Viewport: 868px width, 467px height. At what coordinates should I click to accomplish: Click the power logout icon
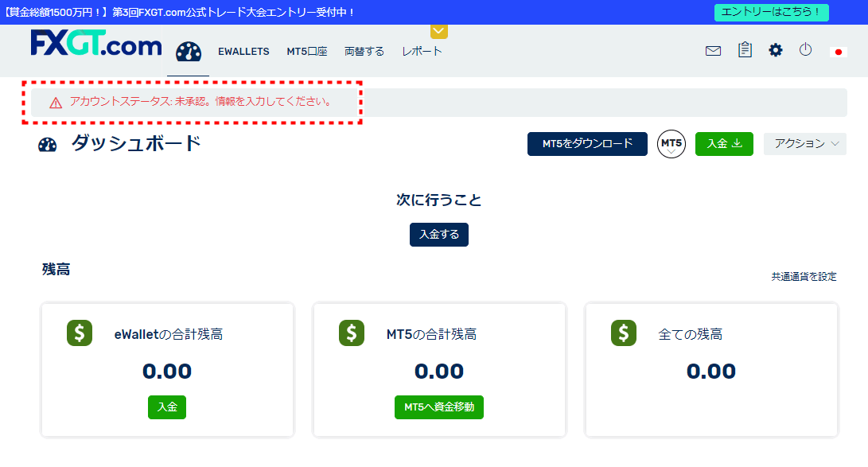[805, 50]
